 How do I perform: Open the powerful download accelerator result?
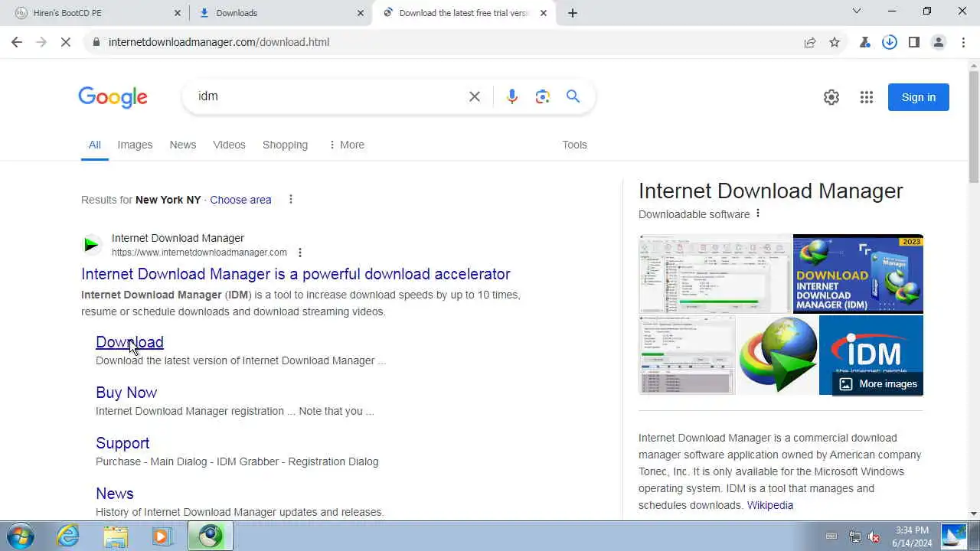pos(296,274)
